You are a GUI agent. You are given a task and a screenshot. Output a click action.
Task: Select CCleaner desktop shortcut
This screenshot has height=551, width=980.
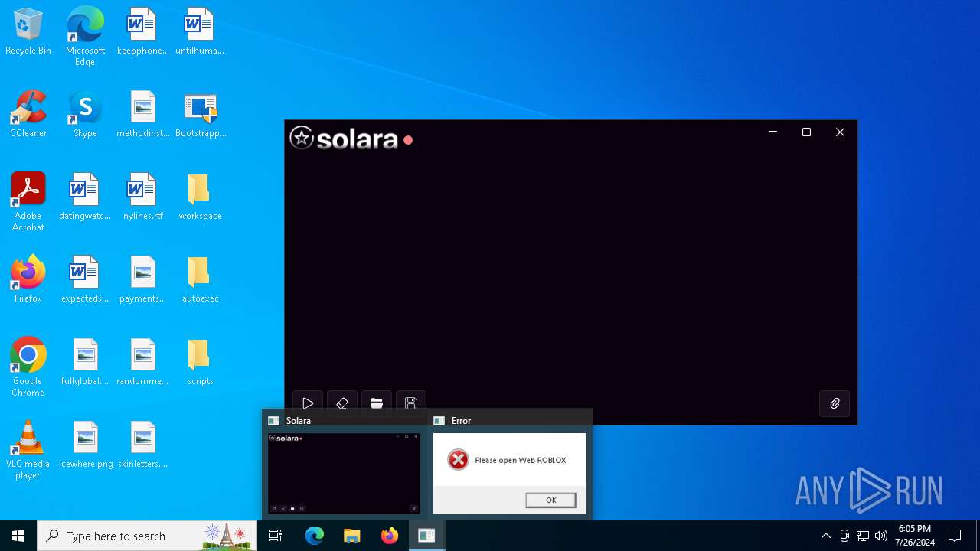point(28,115)
